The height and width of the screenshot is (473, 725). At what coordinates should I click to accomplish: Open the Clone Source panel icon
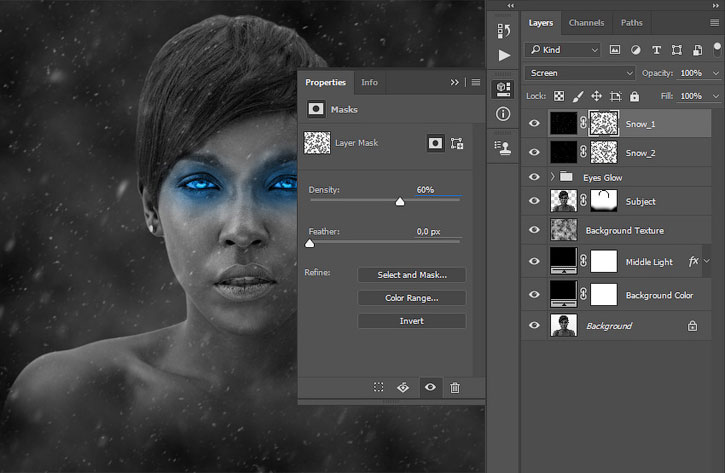tap(503, 147)
